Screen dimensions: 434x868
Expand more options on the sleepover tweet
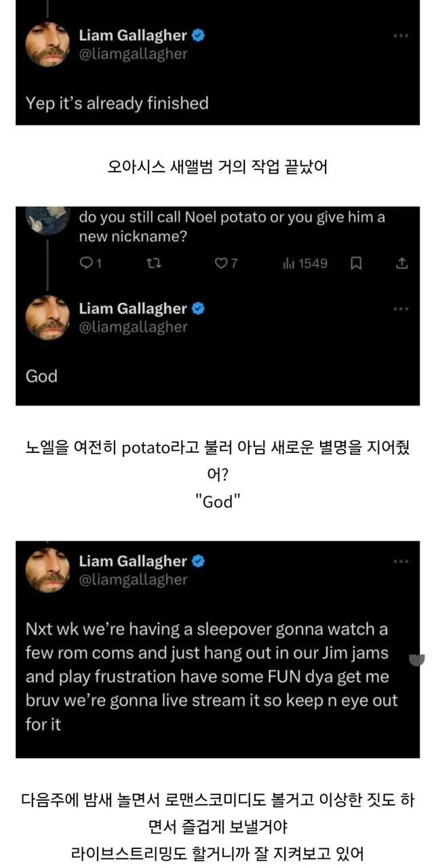click(401, 561)
